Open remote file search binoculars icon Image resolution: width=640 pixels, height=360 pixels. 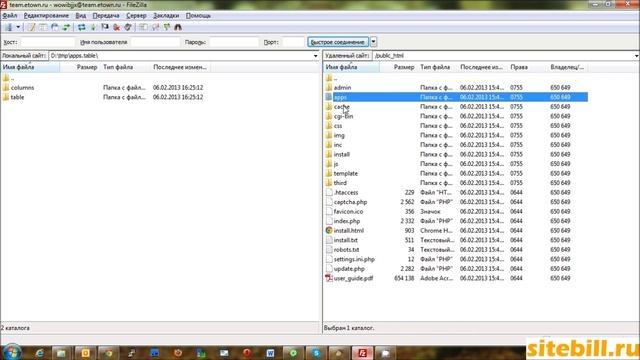pos(178,27)
